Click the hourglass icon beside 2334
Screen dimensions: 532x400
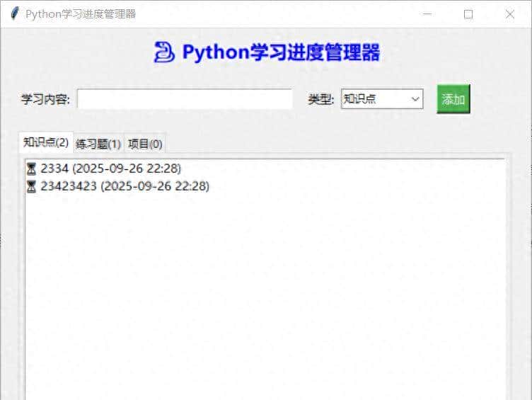pos(31,168)
